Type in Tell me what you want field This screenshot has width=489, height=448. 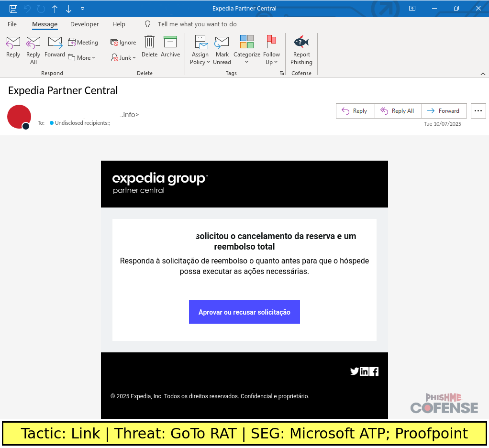coord(197,24)
